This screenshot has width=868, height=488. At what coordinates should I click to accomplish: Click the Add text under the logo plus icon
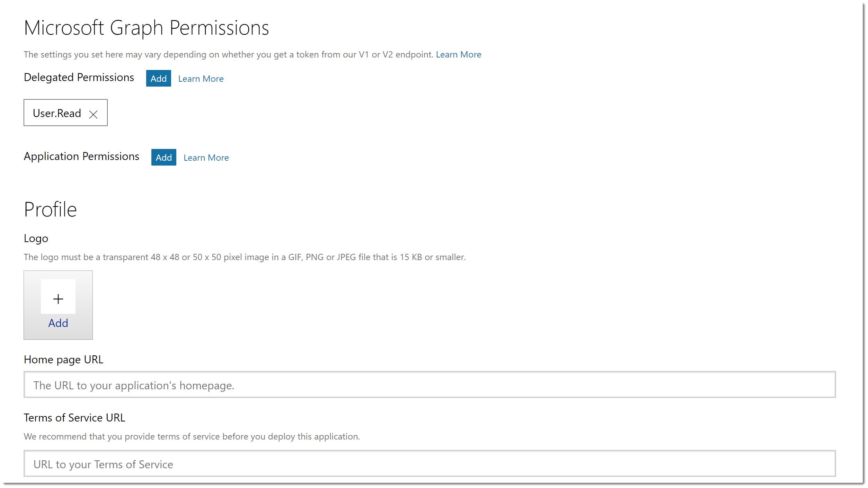click(58, 323)
